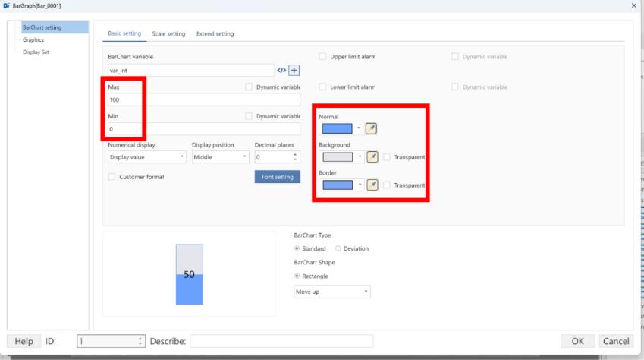Open the Move up direction dropdown
The width and height of the screenshot is (644, 360).
point(332,292)
